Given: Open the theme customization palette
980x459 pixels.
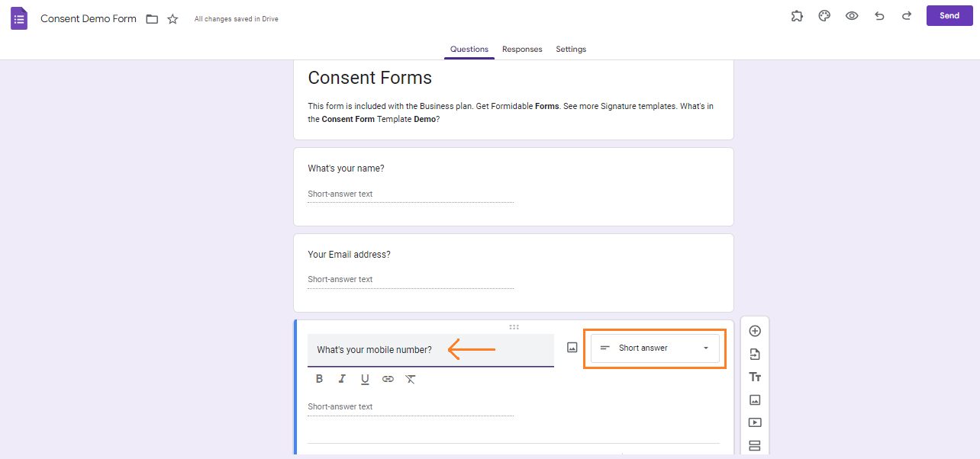Looking at the screenshot, I should 824,15.
